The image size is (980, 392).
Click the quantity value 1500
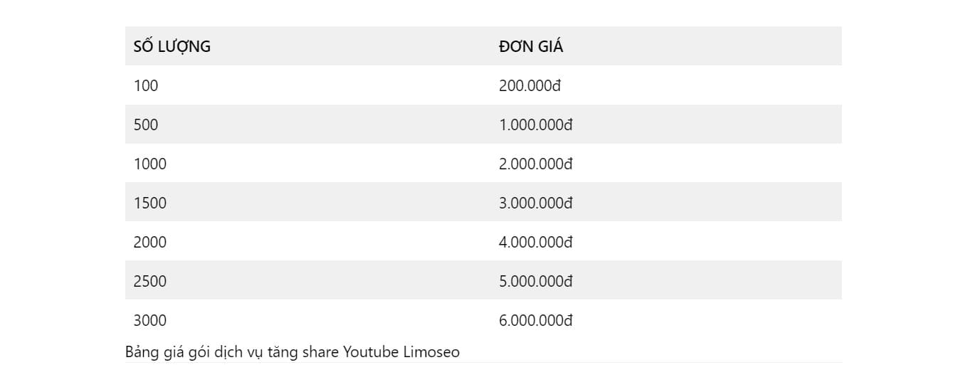[150, 203]
